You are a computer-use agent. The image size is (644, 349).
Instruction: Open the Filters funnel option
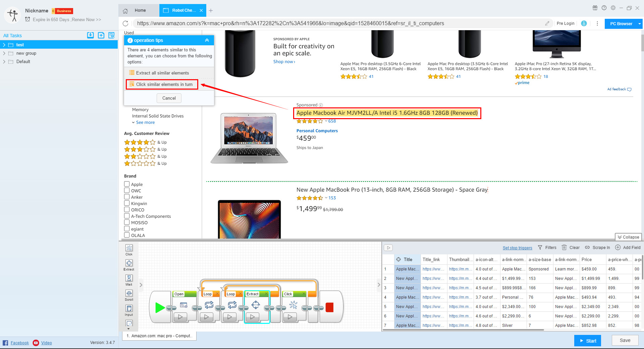click(x=540, y=247)
